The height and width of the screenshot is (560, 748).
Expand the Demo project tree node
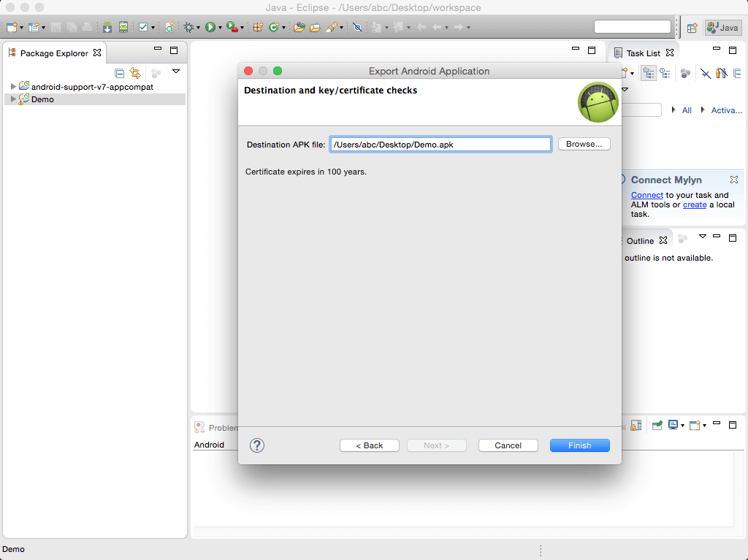[13, 99]
